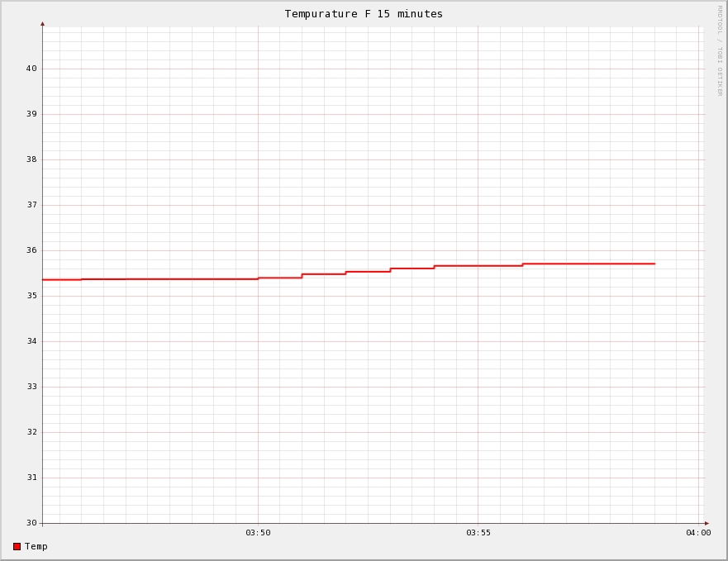Click the chart title Tempurature F 15 minutes

[364, 14]
